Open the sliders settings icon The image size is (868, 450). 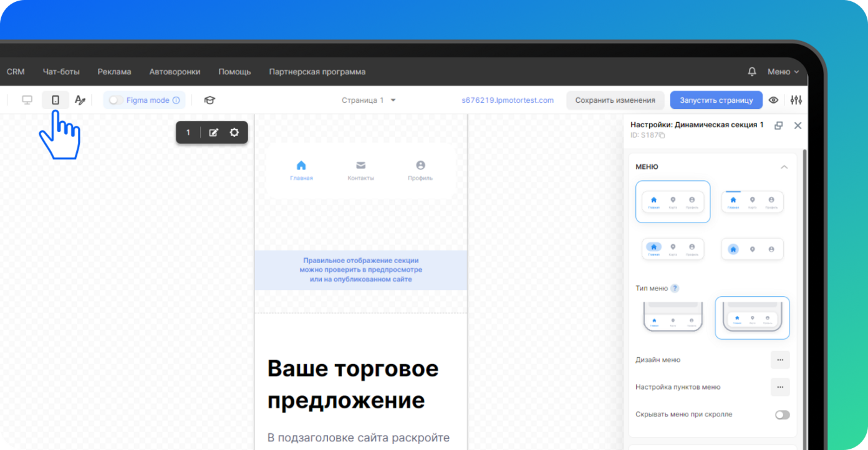click(796, 100)
